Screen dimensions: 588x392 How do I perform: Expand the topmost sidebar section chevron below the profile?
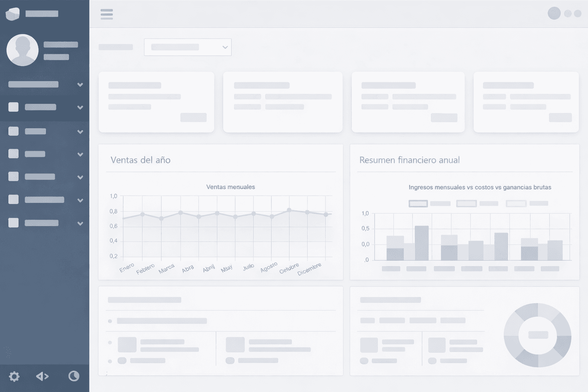pyautogui.click(x=80, y=85)
